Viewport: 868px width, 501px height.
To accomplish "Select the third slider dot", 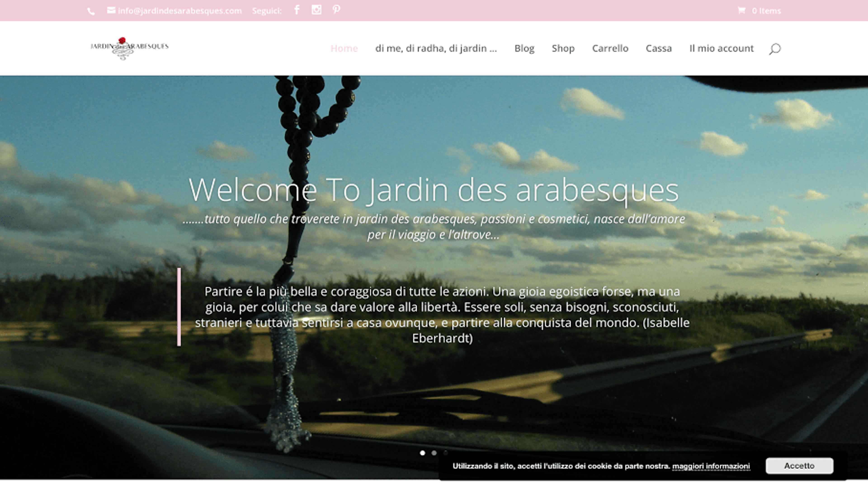I will pos(446,453).
